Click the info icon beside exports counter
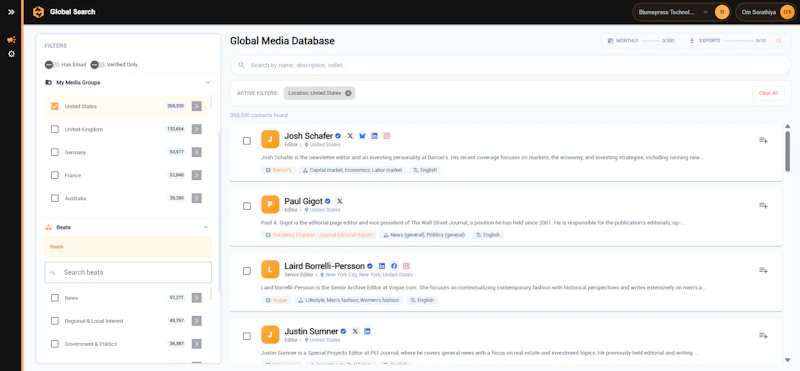The height and width of the screenshot is (371, 800). pos(778,41)
